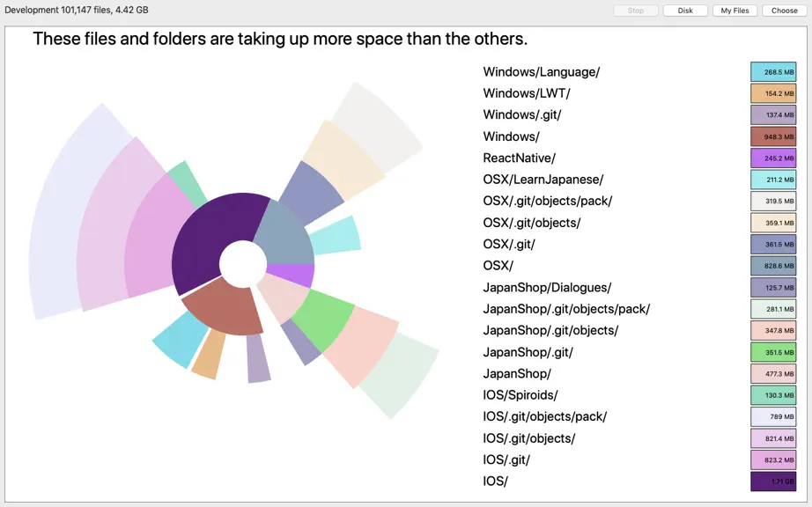Click the My Files button
Viewport: 812px width, 507px height.
click(734, 11)
